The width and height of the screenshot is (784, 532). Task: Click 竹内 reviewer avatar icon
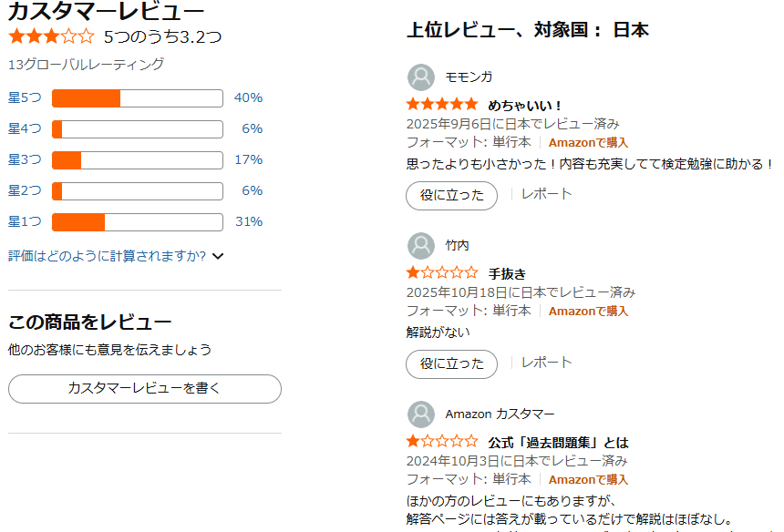click(x=421, y=246)
